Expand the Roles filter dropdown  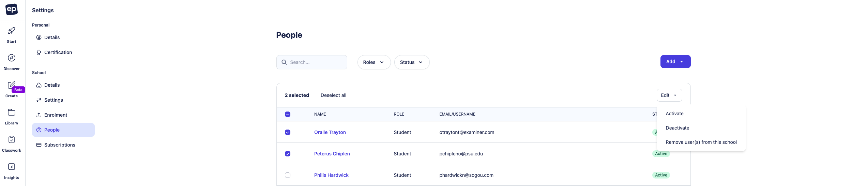point(374,62)
